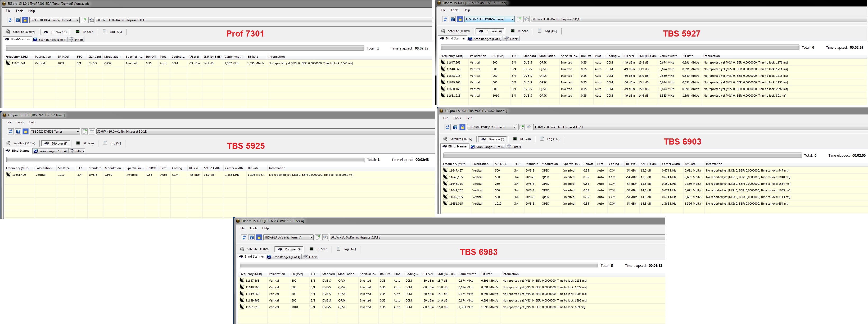This screenshot has height=324, width=868.
Task: Open Filters tab in TBS 6983 window
Action: tap(310, 257)
